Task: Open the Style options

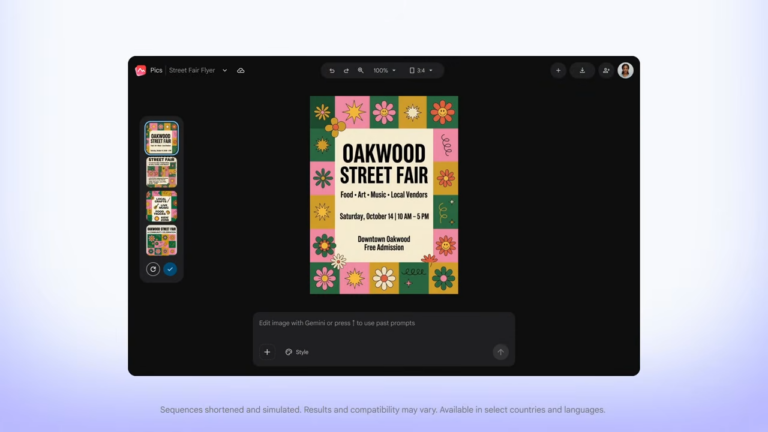Action: pyautogui.click(x=297, y=352)
